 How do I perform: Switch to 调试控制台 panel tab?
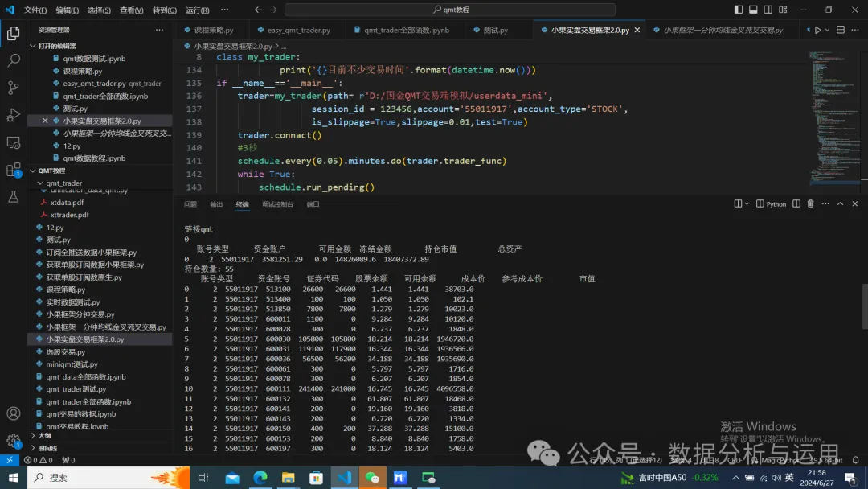pyautogui.click(x=277, y=204)
